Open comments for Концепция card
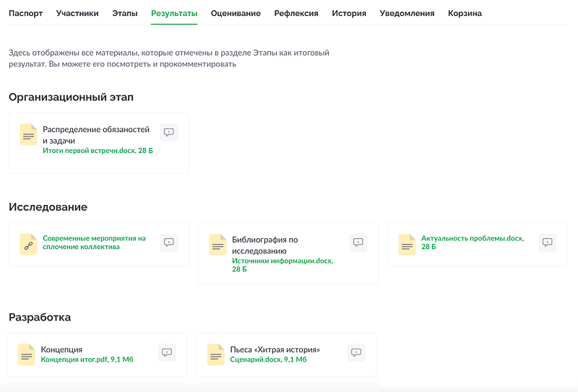578x392 pixels. pos(167,352)
